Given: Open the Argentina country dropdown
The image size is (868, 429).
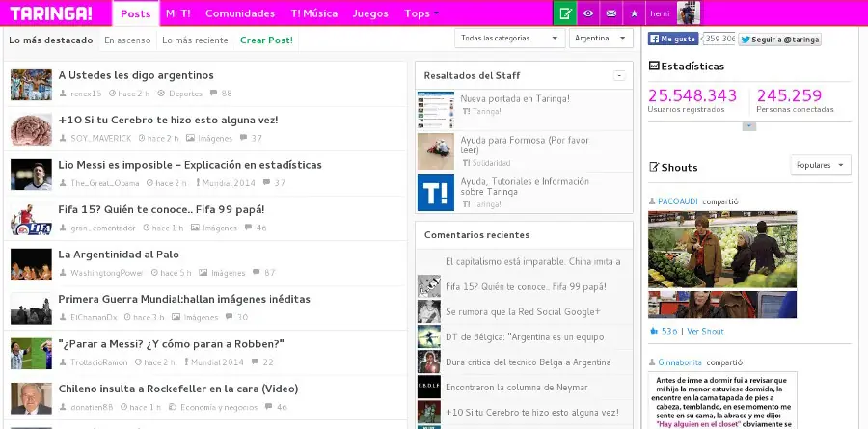Looking at the screenshot, I should tap(601, 39).
